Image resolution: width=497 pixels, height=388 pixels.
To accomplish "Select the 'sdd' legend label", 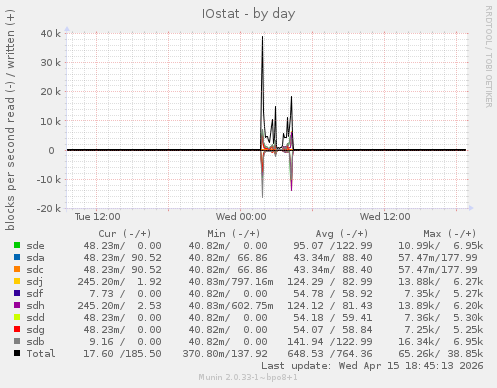I will [35, 318].
